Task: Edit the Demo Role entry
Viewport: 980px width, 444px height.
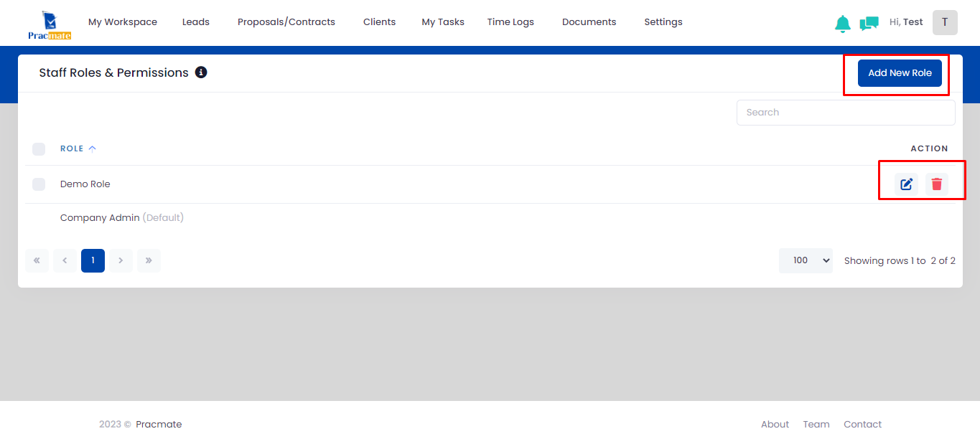Action: tap(906, 184)
